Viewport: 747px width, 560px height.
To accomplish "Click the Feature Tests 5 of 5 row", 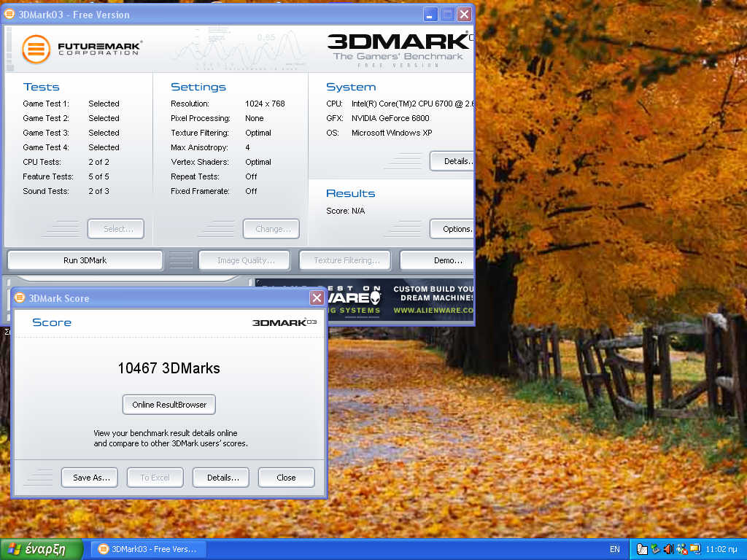I will [66, 176].
